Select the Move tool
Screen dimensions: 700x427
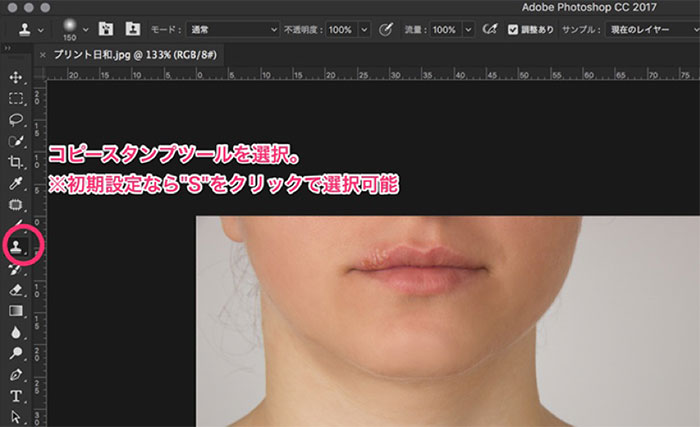coord(16,77)
